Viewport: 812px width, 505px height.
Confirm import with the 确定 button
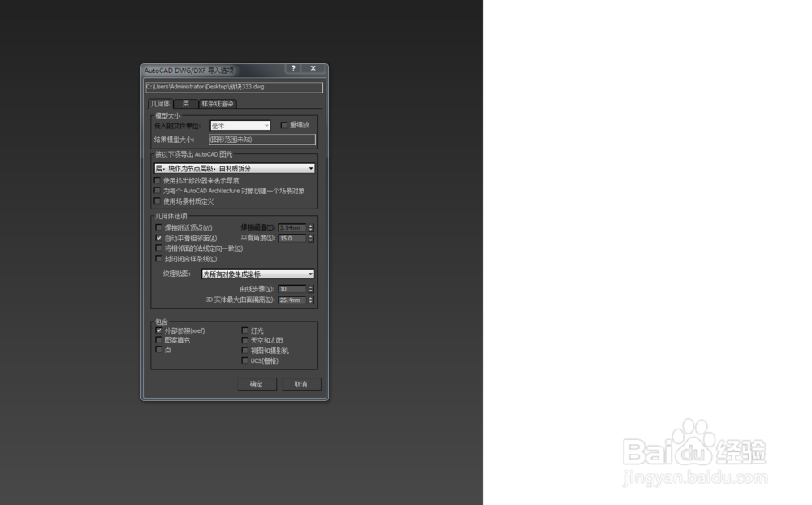[257, 384]
